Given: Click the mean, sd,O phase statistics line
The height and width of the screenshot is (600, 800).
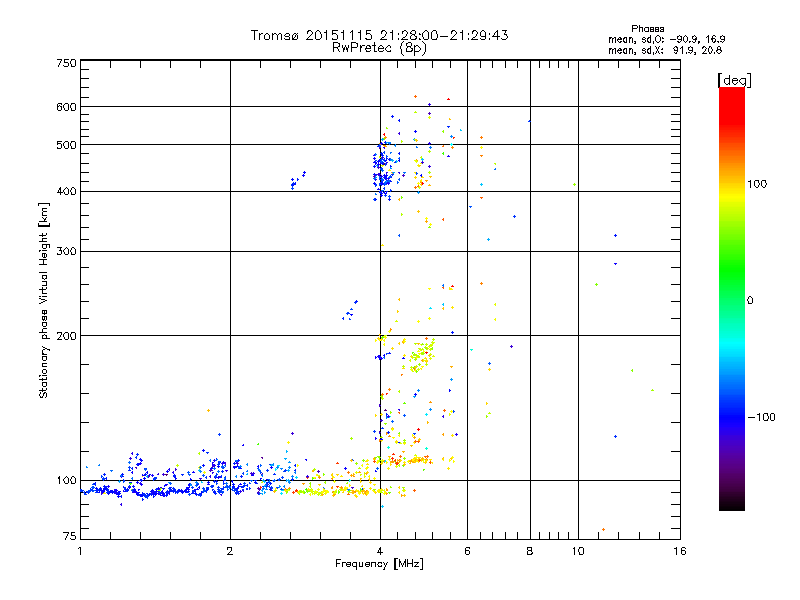Looking at the screenshot, I should [666, 39].
